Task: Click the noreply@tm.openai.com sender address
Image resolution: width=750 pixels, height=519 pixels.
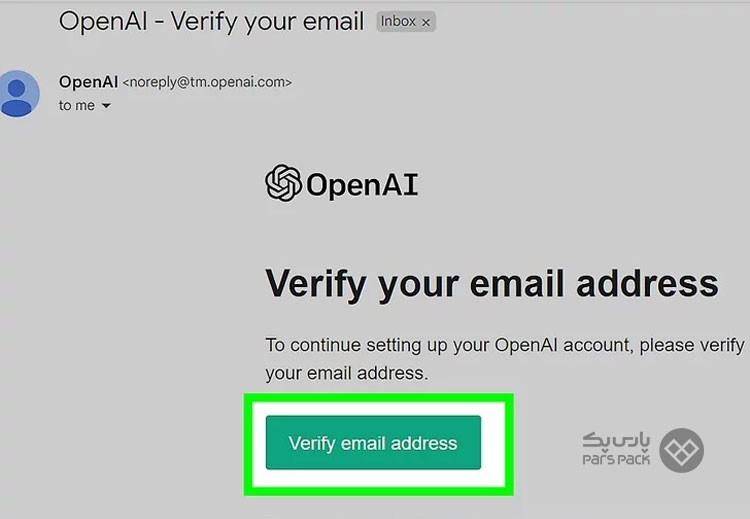Action: click(207, 82)
